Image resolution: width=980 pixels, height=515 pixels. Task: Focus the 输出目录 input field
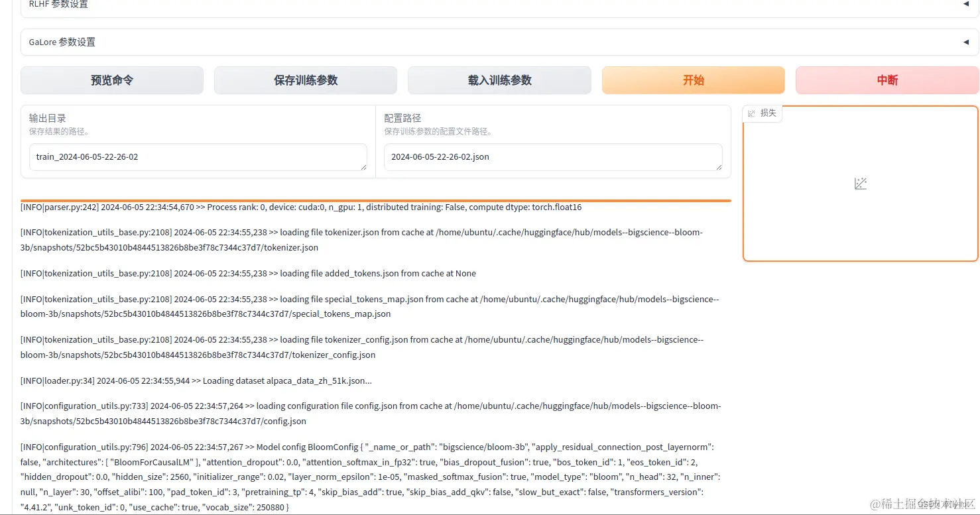point(198,157)
